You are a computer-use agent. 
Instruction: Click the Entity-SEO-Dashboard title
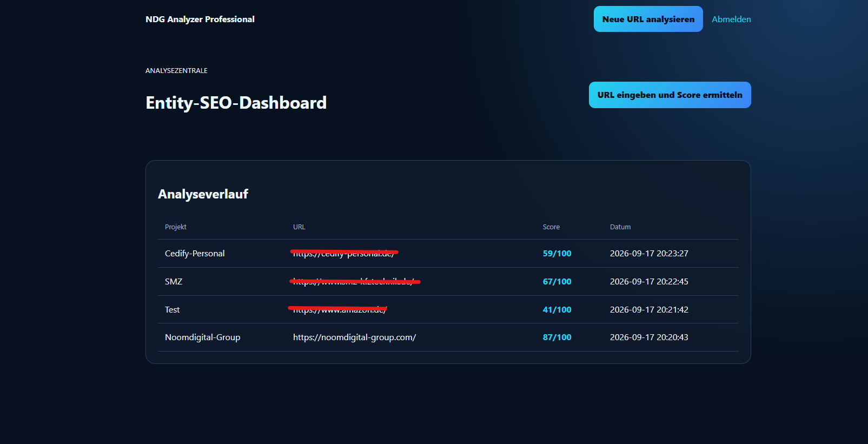coord(236,103)
